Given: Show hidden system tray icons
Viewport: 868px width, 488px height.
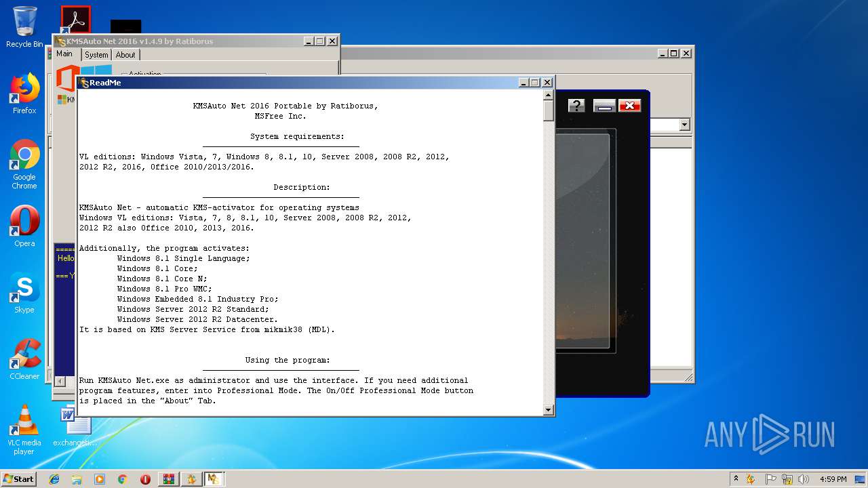Looking at the screenshot, I should click(736, 479).
